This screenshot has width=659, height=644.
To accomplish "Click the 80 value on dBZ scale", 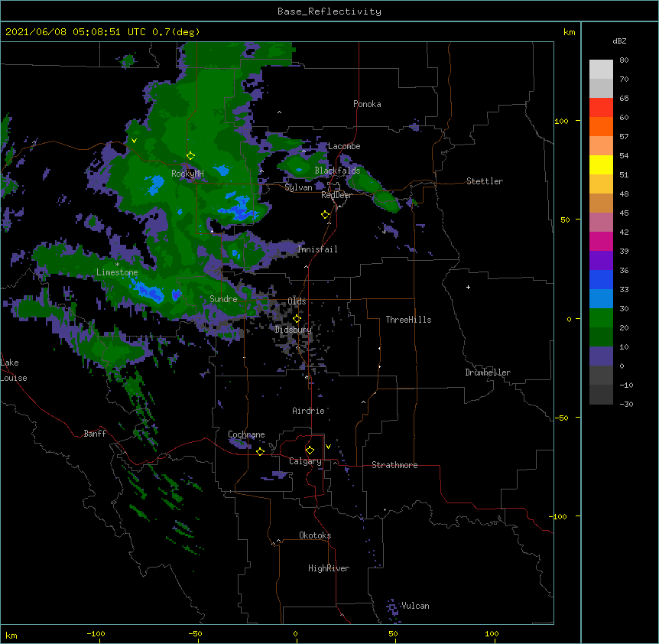I will click(x=624, y=60).
